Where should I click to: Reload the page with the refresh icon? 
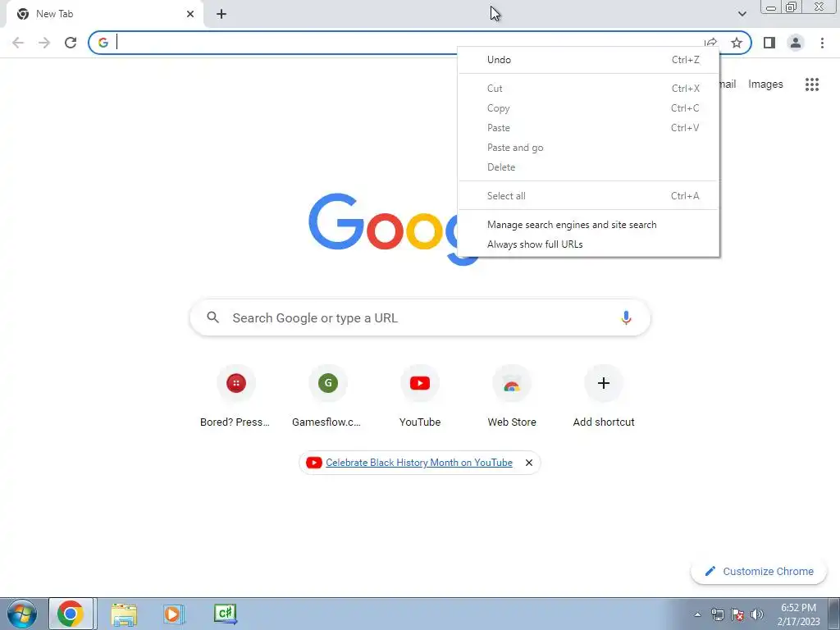(x=71, y=43)
